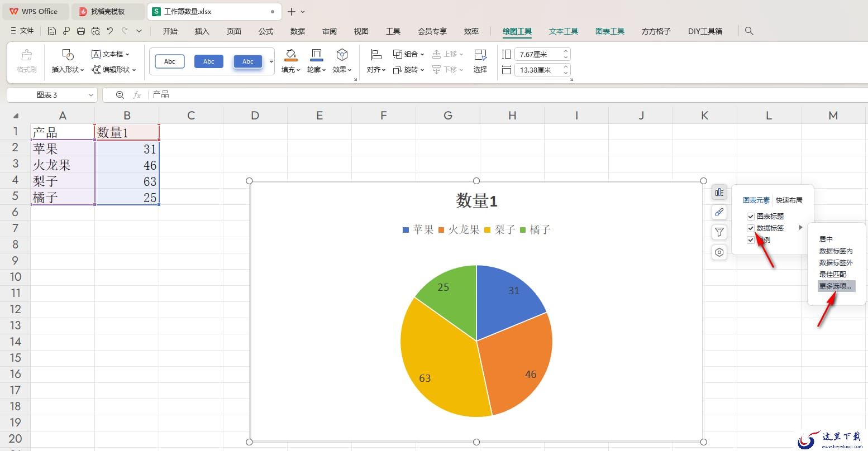Click the Selection pane (选择) icon

(480, 55)
